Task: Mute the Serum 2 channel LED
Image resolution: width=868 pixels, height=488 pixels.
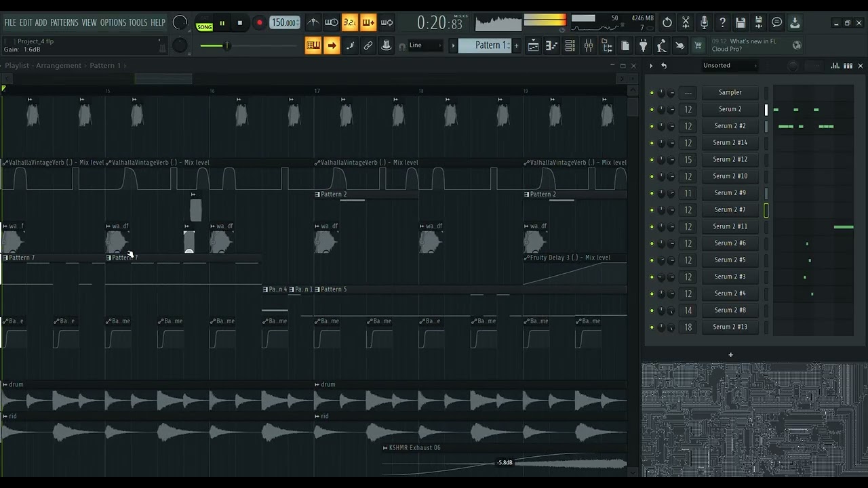Action: 652,109
